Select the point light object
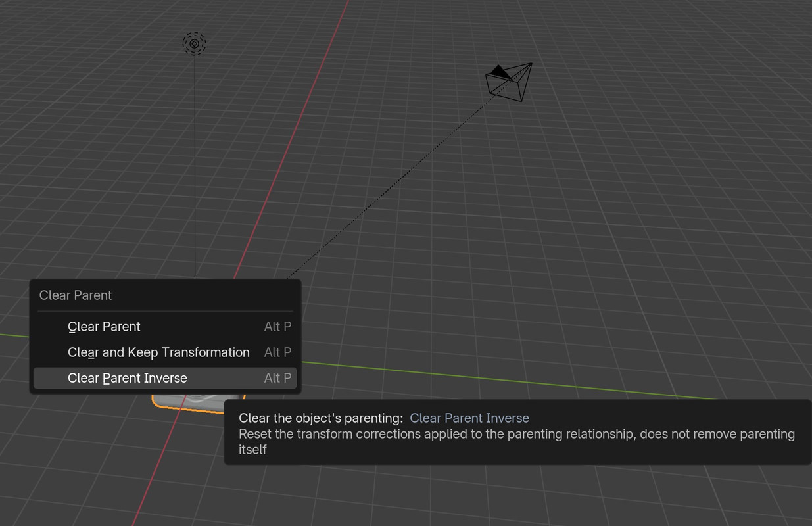This screenshot has width=812, height=526. click(194, 44)
